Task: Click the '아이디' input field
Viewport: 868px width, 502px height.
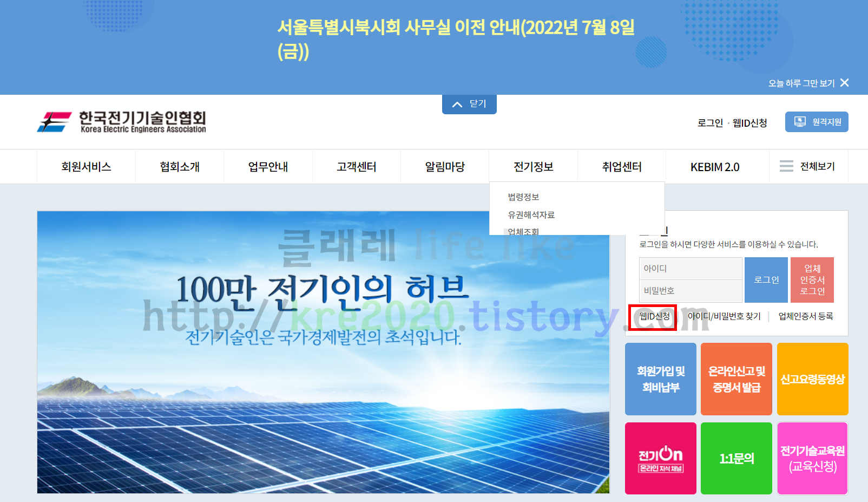Action: point(691,269)
